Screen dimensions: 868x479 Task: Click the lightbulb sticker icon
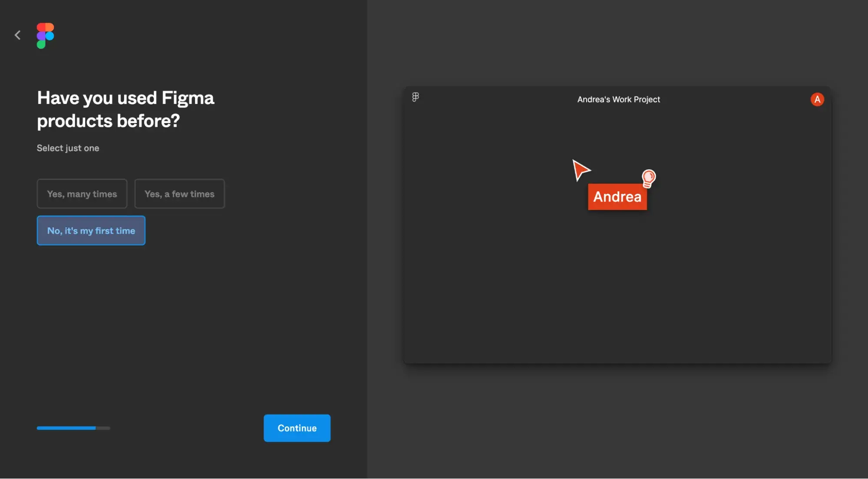point(648,178)
